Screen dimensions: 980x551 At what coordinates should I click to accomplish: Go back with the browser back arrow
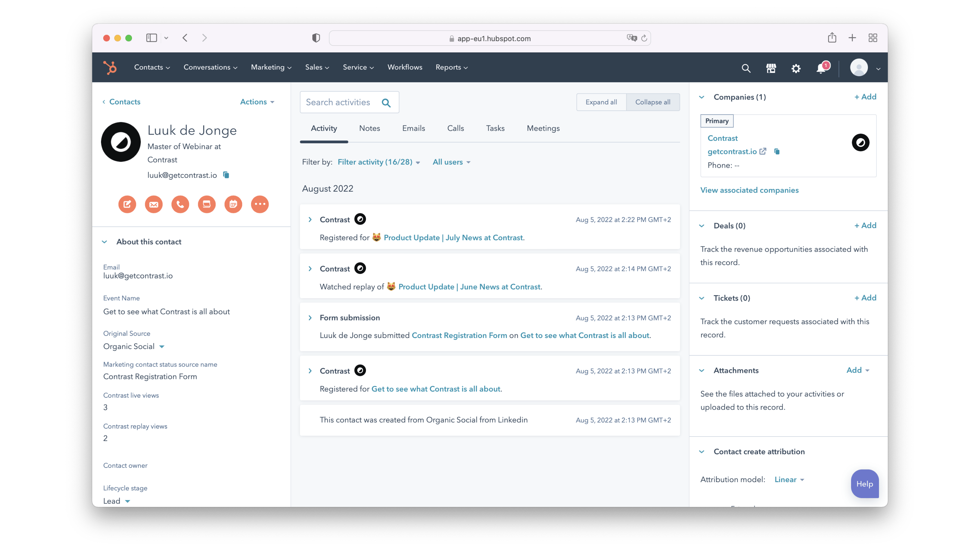click(185, 38)
